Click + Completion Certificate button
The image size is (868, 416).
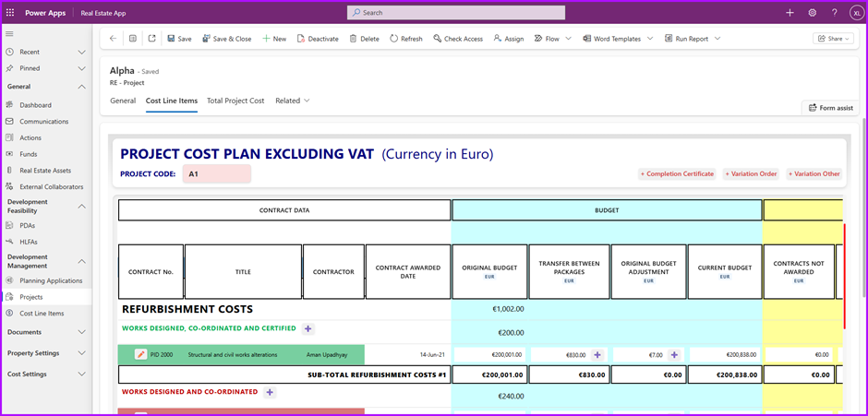[677, 173]
